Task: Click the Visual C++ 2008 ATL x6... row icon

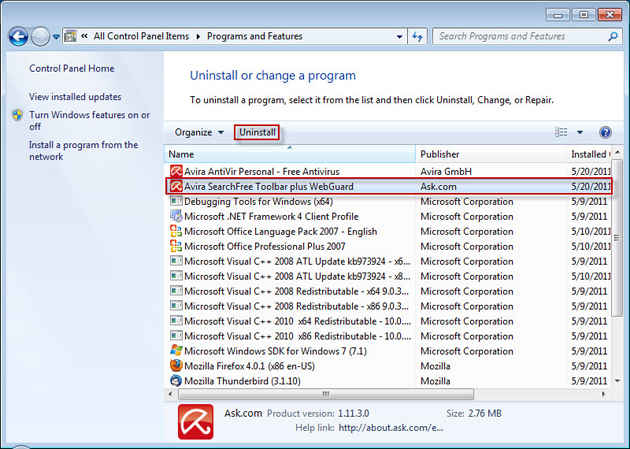Action: click(176, 261)
